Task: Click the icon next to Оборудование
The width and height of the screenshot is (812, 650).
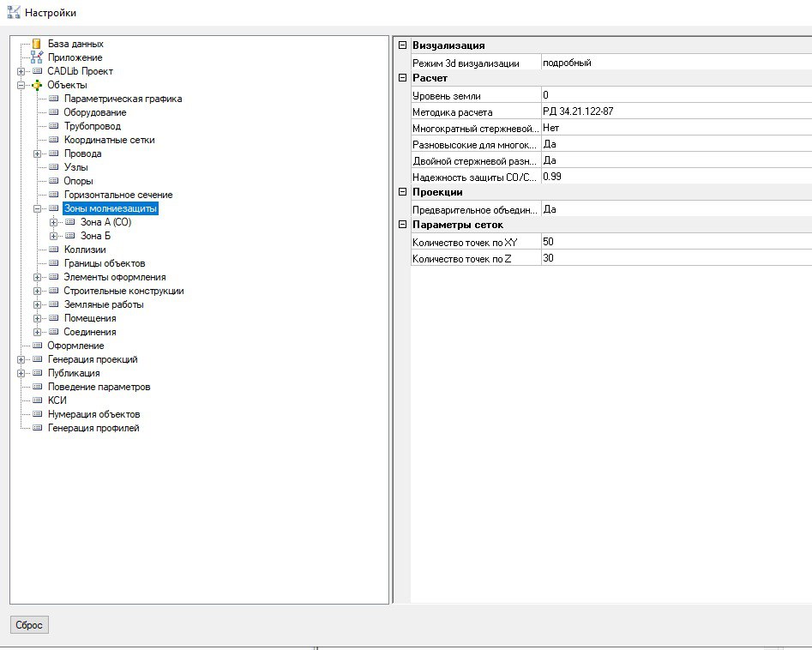Action: point(53,112)
